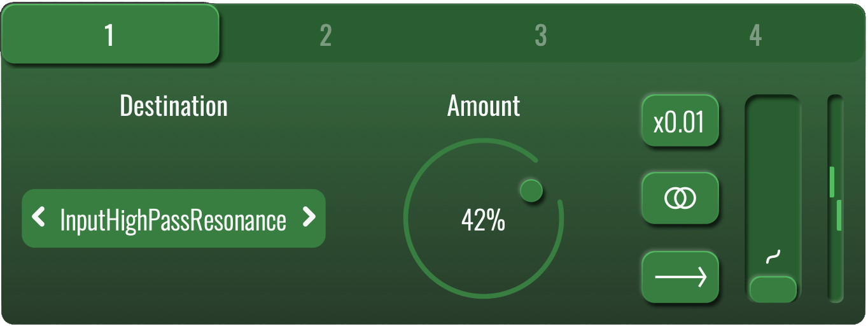Switch to modulation tab 4
The width and height of the screenshot is (868, 326).
click(755, 36)
